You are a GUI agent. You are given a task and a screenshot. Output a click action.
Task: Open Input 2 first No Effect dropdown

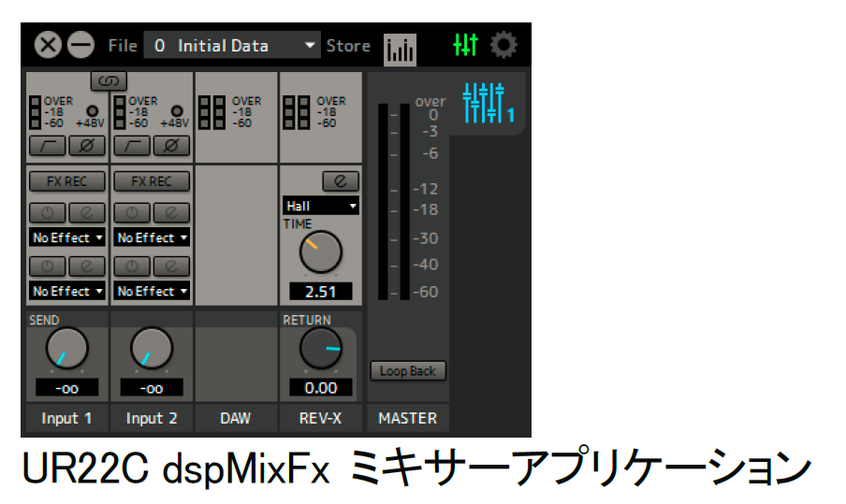click(x=152, y=238)
